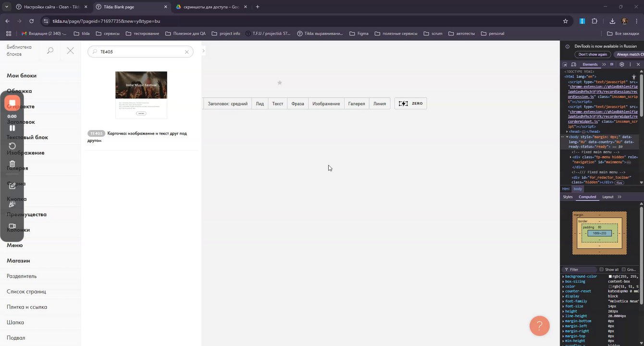
Task: Dismiss with 'Don't show again'
Action: tap(593, 54)
